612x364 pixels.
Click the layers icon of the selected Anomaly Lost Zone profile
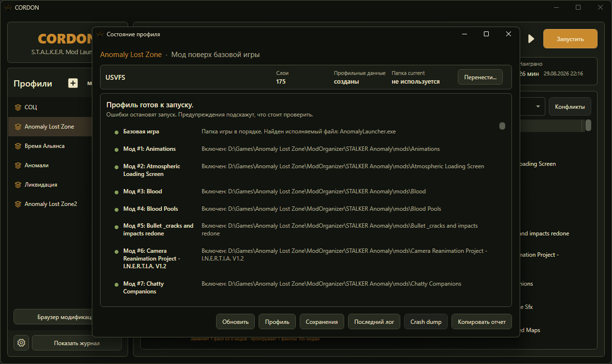click(x=18, y=127)
